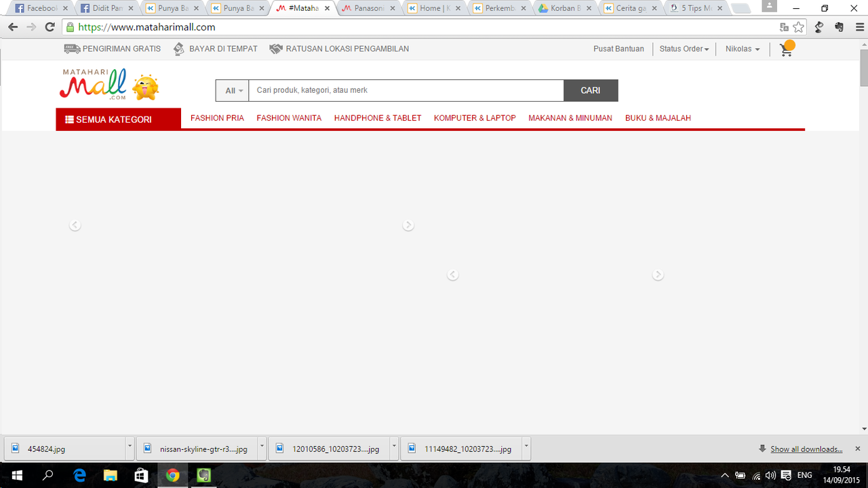Show previous slide in second banner carousel
Screen dimensions: 868x488
[453, 274]
